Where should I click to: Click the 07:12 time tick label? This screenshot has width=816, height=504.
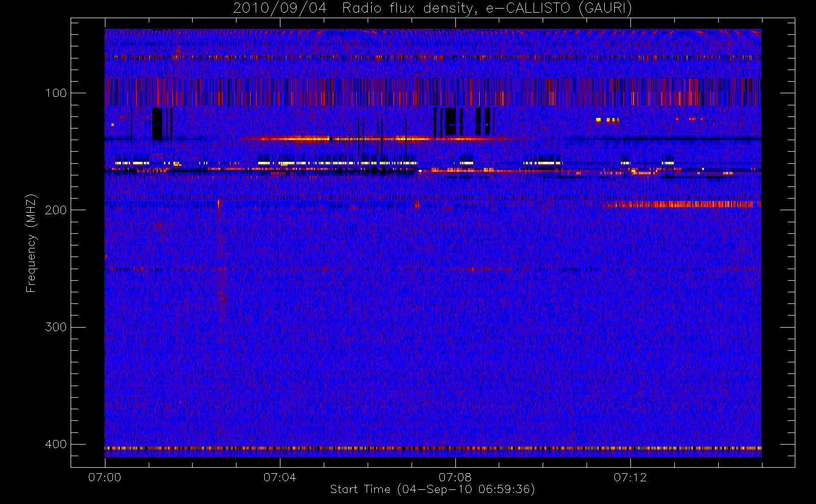click(630, 477)
